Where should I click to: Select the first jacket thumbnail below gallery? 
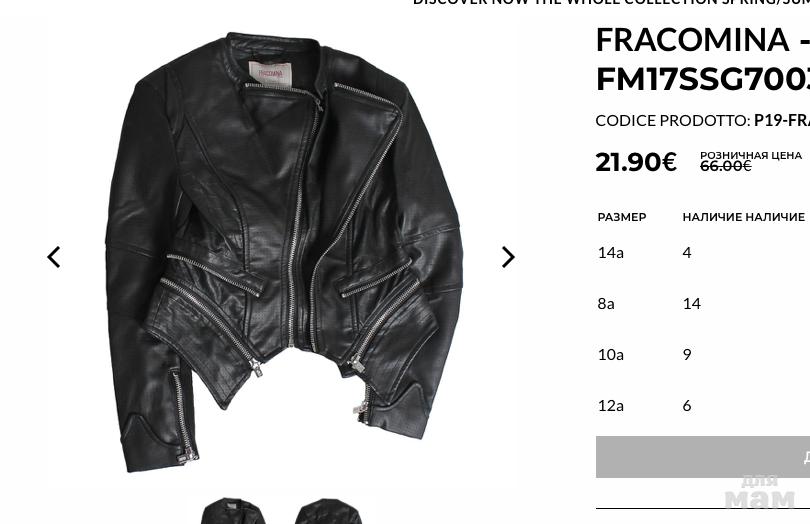coord(233,511)
